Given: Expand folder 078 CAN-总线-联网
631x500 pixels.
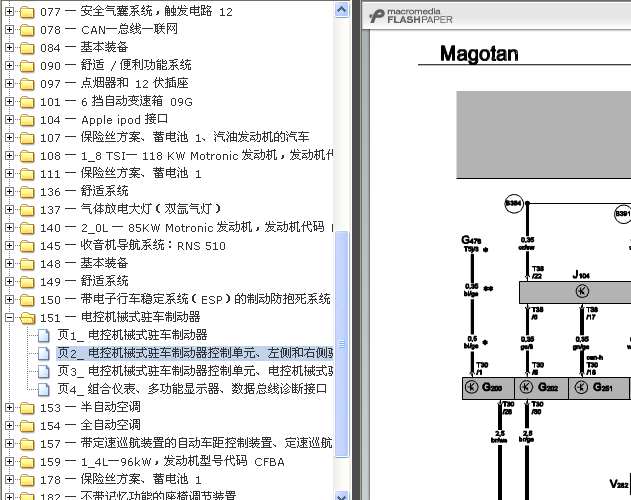Looking at the screenshot, I should 9,29.
